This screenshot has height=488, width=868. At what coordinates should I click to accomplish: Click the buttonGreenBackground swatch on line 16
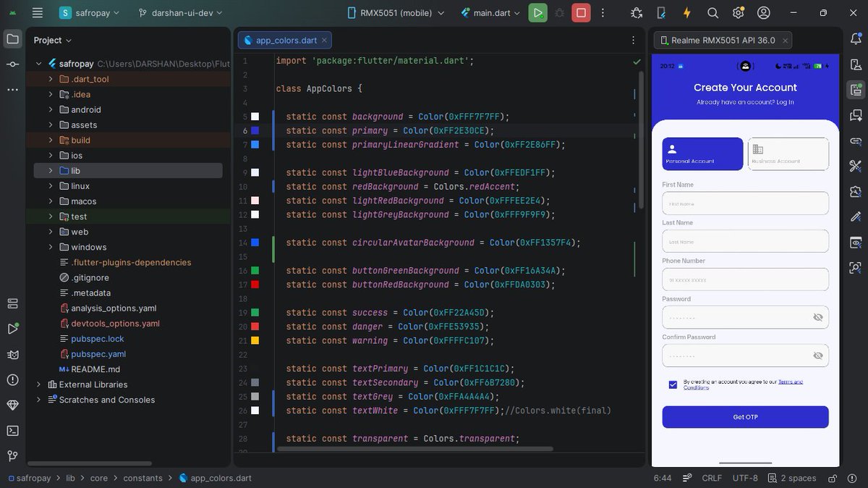(255, 271)
